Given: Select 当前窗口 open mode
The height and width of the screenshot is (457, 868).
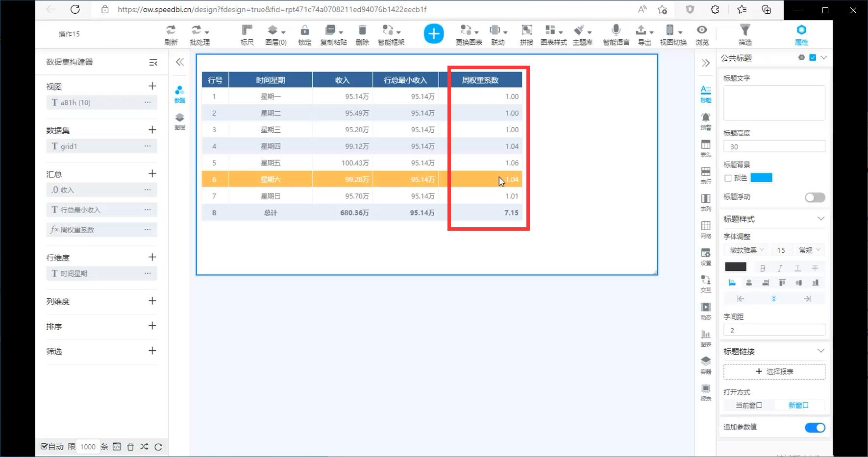Looking at the screenshot, I should pos(748,406).
